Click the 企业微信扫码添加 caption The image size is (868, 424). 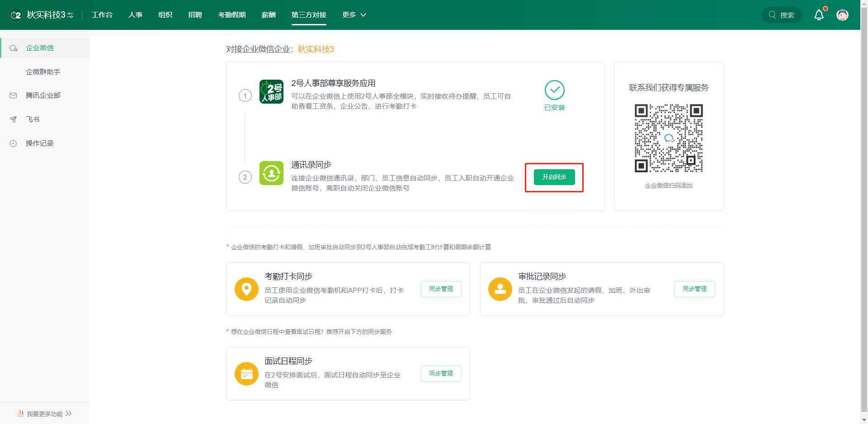[x=669, y=186]
